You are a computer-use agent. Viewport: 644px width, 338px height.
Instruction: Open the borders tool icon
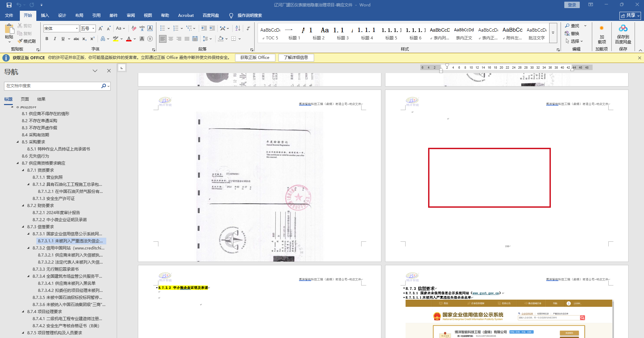(234, 39)
